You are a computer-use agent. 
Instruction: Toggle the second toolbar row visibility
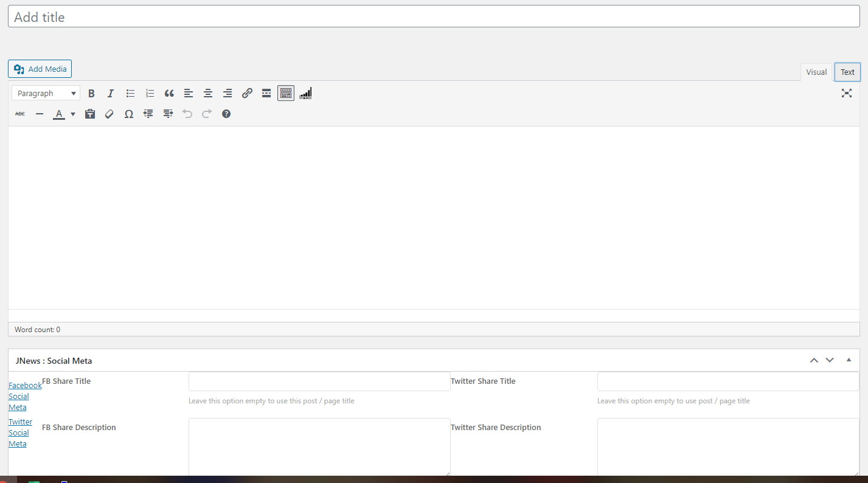(285, 92)
